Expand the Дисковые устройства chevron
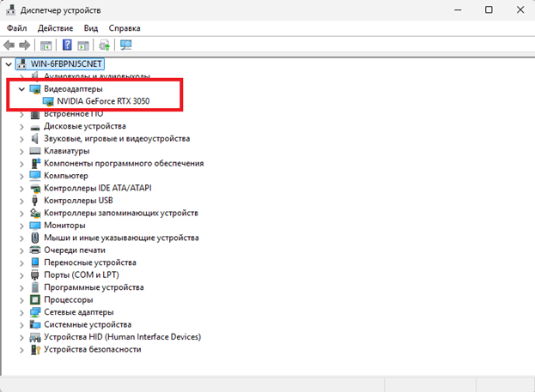Image resolution: width=535 pixels, height=392 pixels. 21,127
